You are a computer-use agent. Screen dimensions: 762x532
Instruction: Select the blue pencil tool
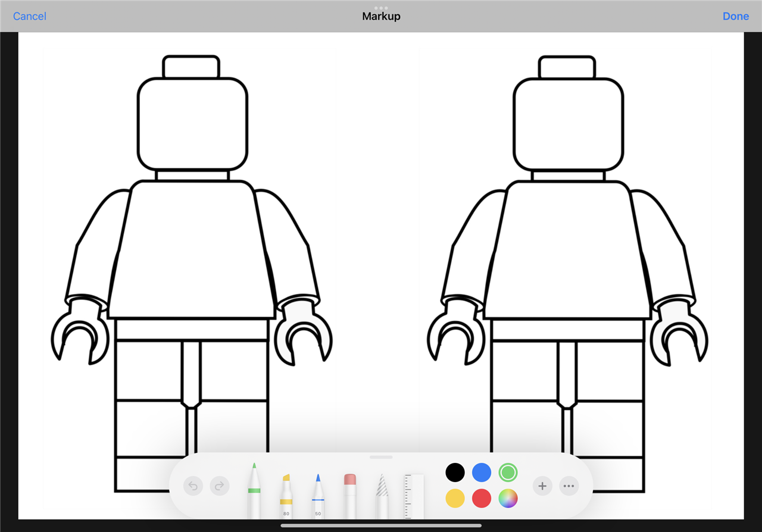click(x=318, y=496)
